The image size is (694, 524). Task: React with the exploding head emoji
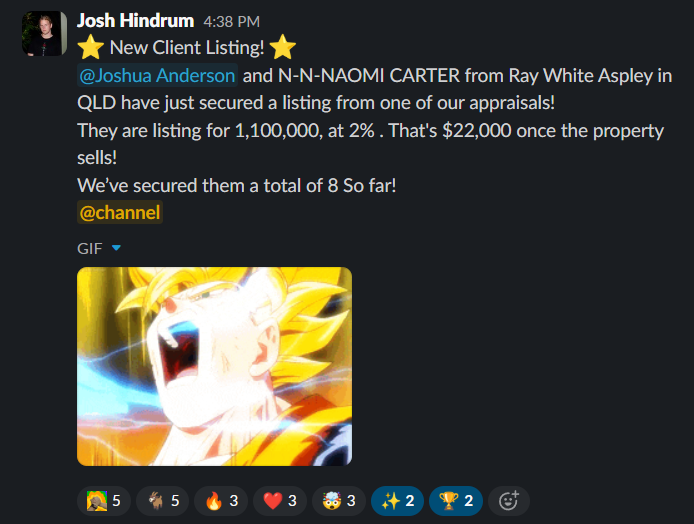(339, 501)
